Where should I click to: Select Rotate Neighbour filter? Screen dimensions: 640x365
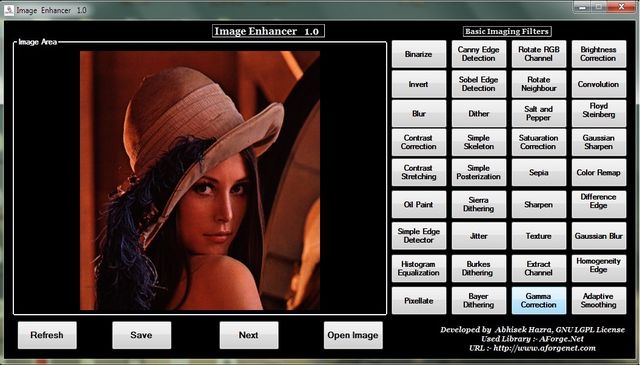pyautogui.click(x=539, y=84)
